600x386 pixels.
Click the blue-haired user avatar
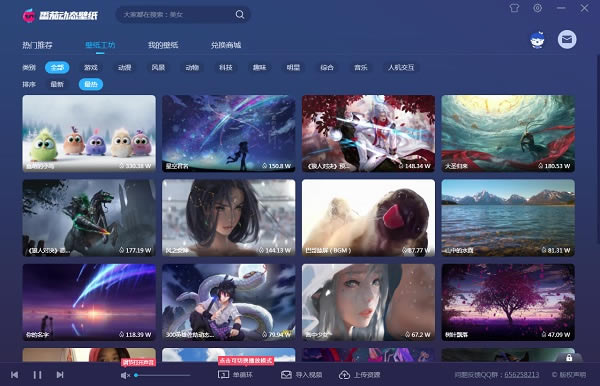pos(538,40)
